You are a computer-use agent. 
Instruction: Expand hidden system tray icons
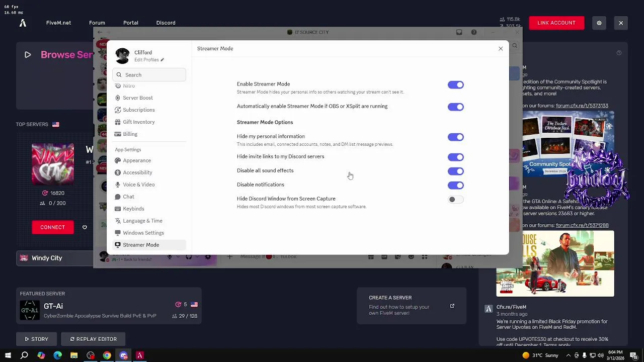click(x=569, y=355)
